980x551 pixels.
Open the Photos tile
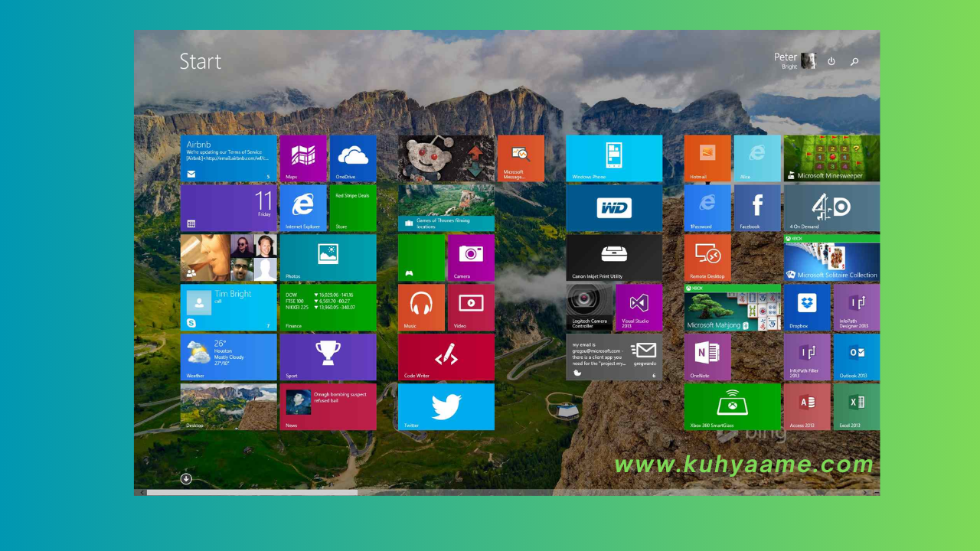coord(328,258)
